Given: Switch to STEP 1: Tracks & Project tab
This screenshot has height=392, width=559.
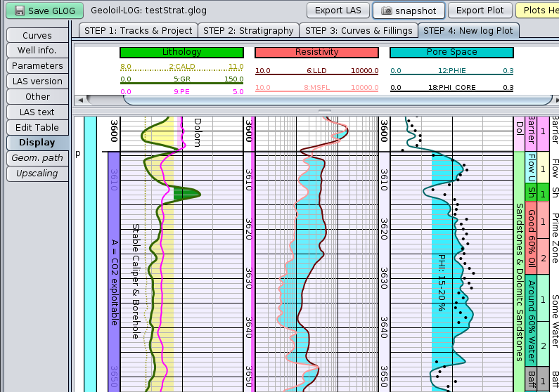Looking at the screenshot, I should (x=139, y=31).
